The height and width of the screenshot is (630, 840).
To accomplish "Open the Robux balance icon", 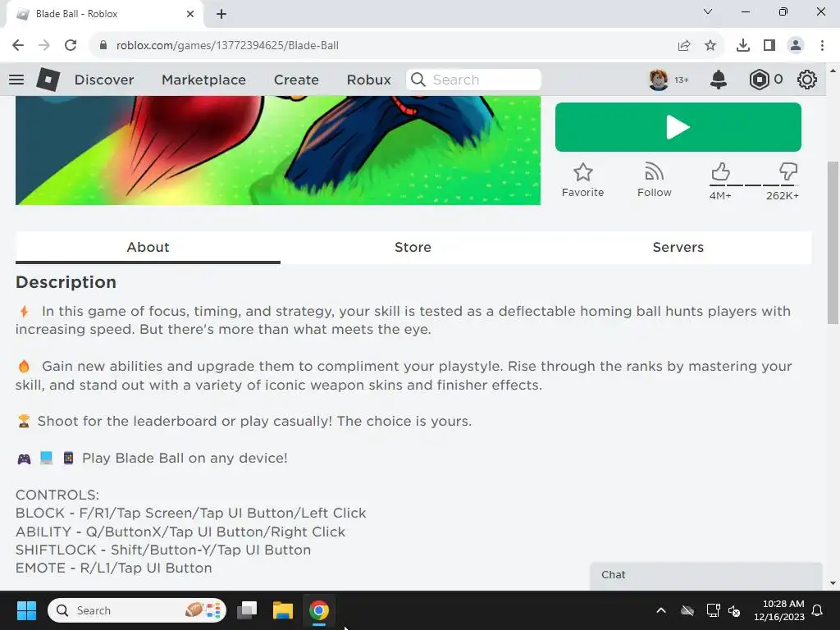I will pyautogui.click(x=759, y=80).
